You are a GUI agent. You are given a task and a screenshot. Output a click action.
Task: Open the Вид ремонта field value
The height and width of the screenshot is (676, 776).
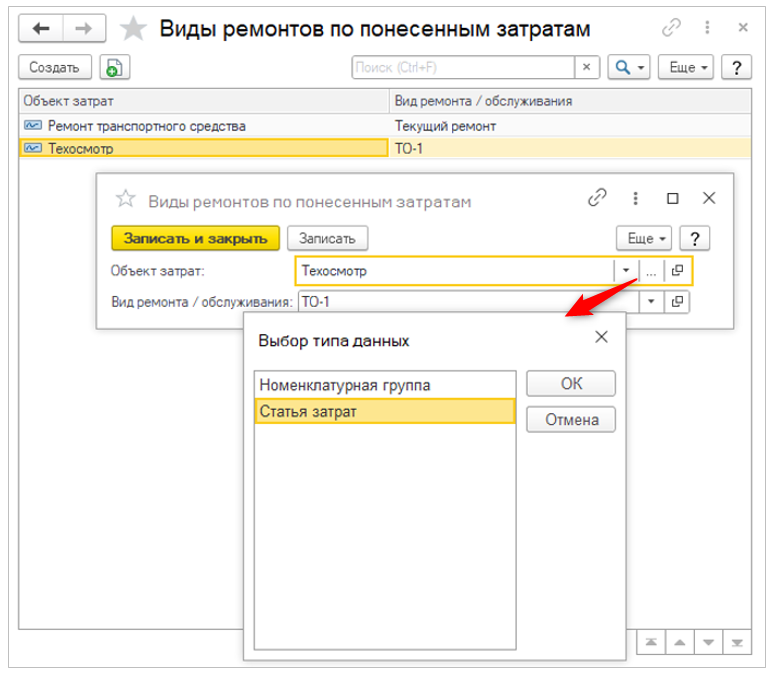point(677,301)
